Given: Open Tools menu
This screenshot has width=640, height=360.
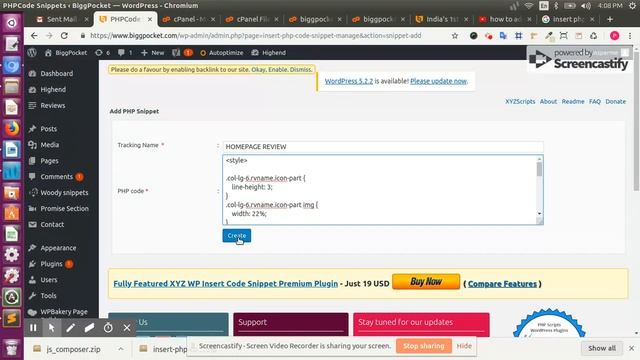Looking at the screenshot, I should coord(48,296).
